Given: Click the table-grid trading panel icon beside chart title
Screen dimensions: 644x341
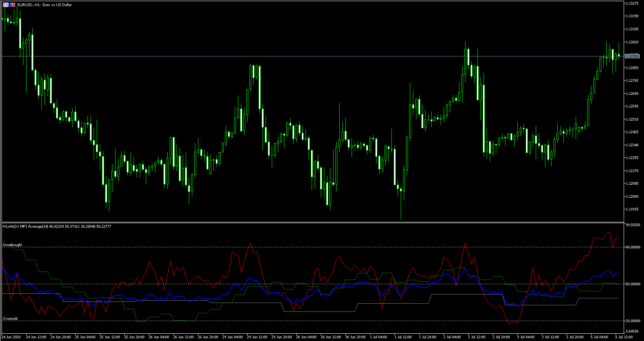Looking at the screenshot, I should 6,5.
